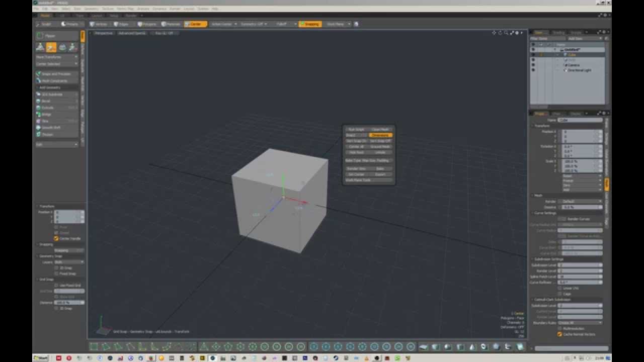This screenshot has height=362, width=644.
Task: Open the Center Selected dropdown
Action: pos(57,64)
